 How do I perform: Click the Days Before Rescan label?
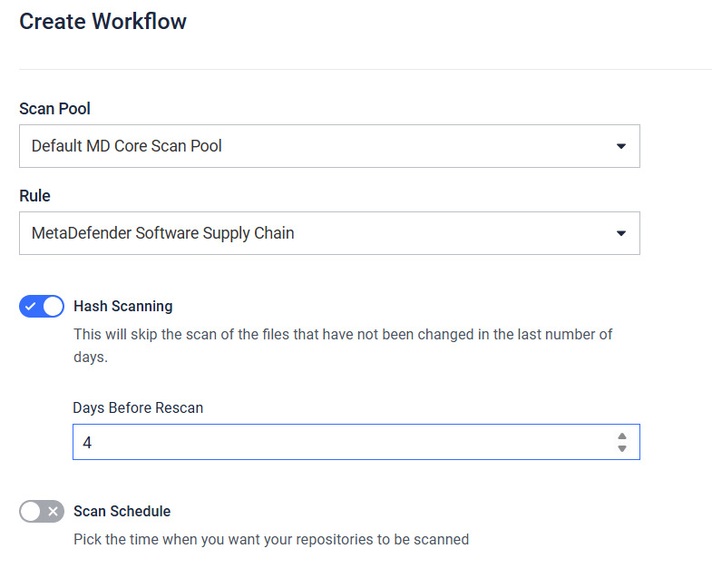pyautogui.click(x=138, y=407)
